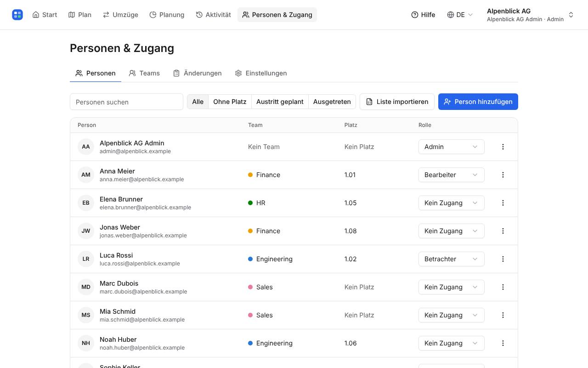Viewport: 588px width, 368px height.
Task: Open row actions menu for Mia Schmid
Action: pos(503,315)
